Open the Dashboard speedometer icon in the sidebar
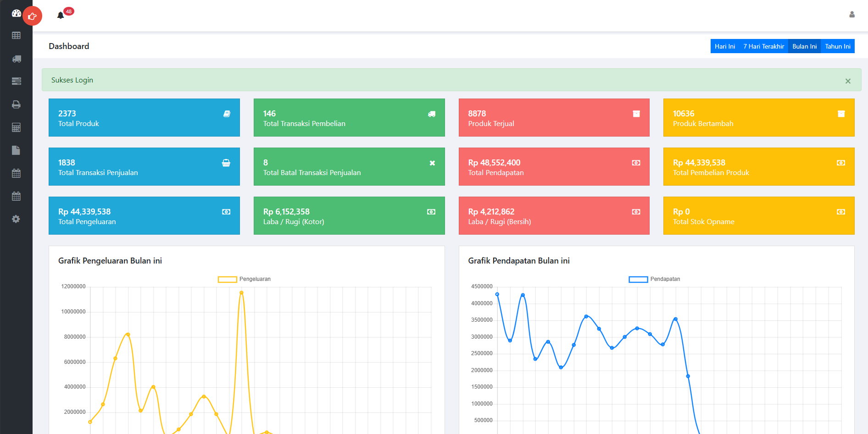This screenshot has width=868, height=434. 16,13
